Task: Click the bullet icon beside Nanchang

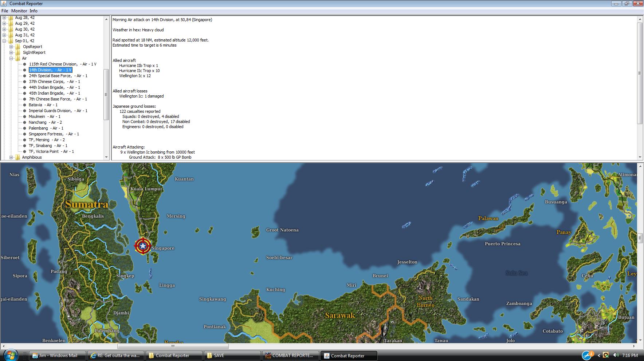Action: click(25, 122)
